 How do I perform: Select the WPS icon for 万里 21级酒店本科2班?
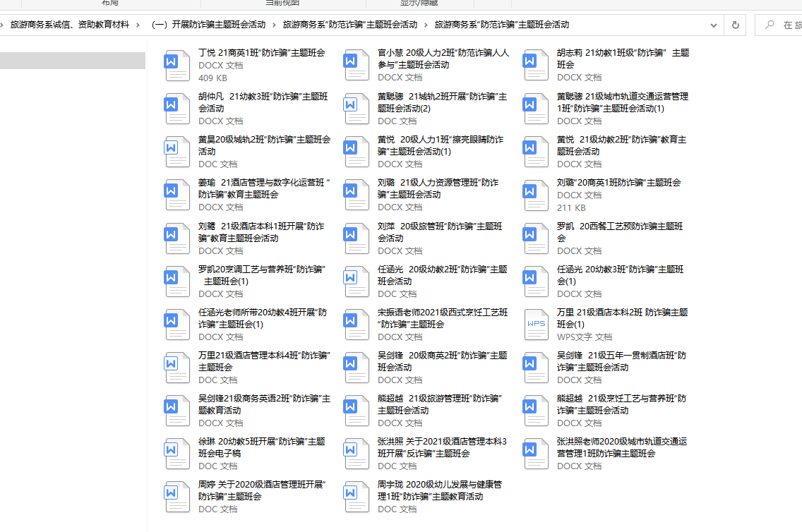coord(536,324)
